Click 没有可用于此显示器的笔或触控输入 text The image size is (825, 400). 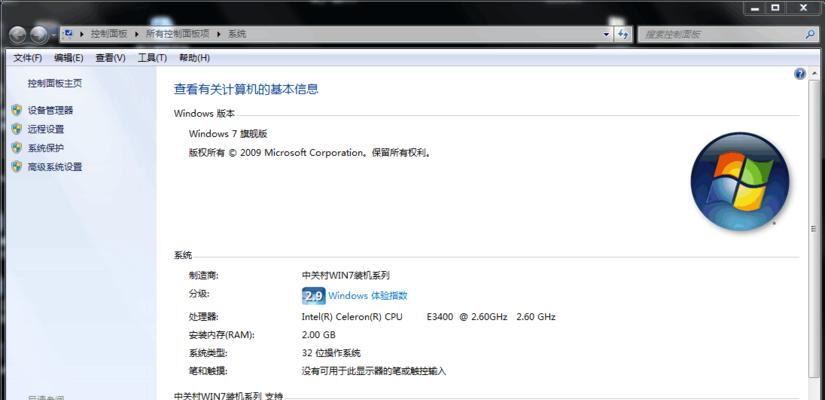(374, 371)
